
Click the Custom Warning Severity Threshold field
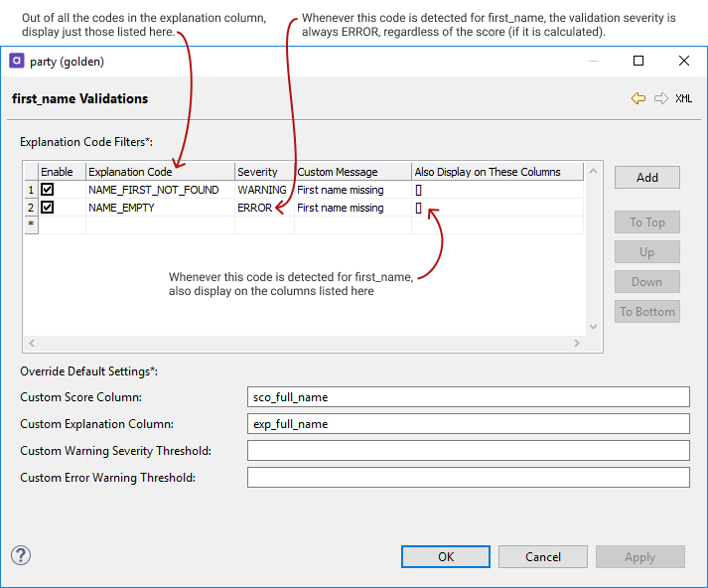coord(468,451)
